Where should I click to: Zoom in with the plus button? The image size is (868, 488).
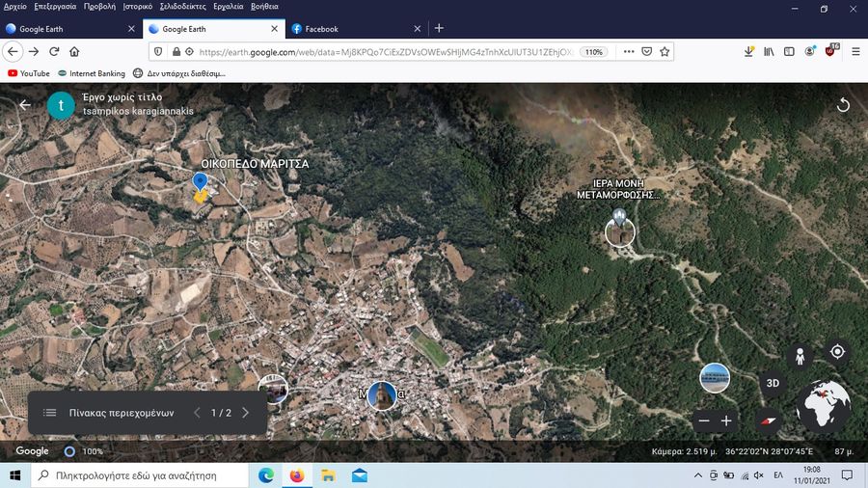tap(726, 421)
